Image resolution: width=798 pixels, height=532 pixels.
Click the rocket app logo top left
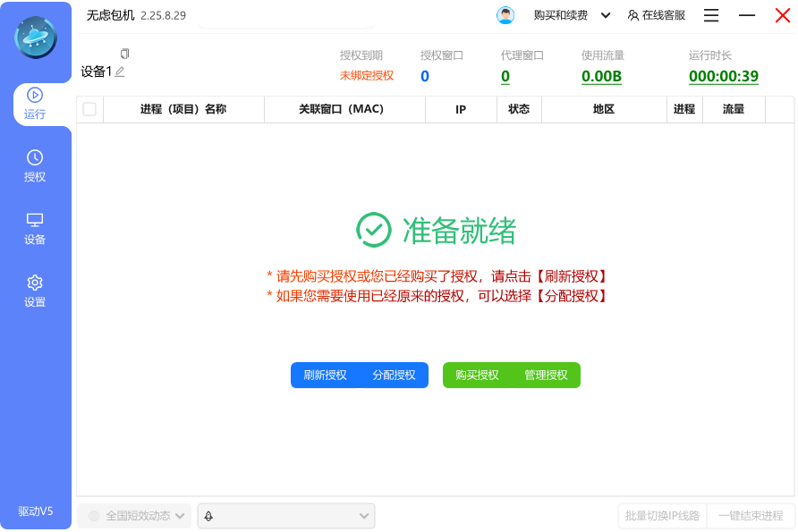(36, 36)
